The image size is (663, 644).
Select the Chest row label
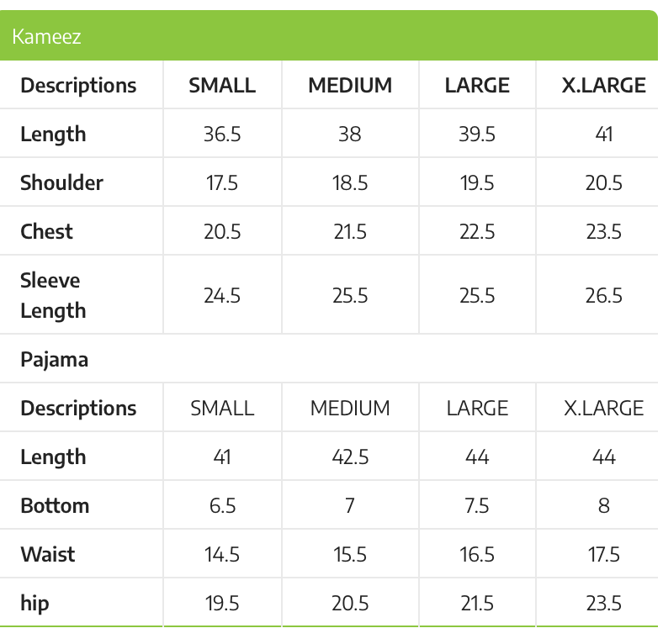click(46, 232)
